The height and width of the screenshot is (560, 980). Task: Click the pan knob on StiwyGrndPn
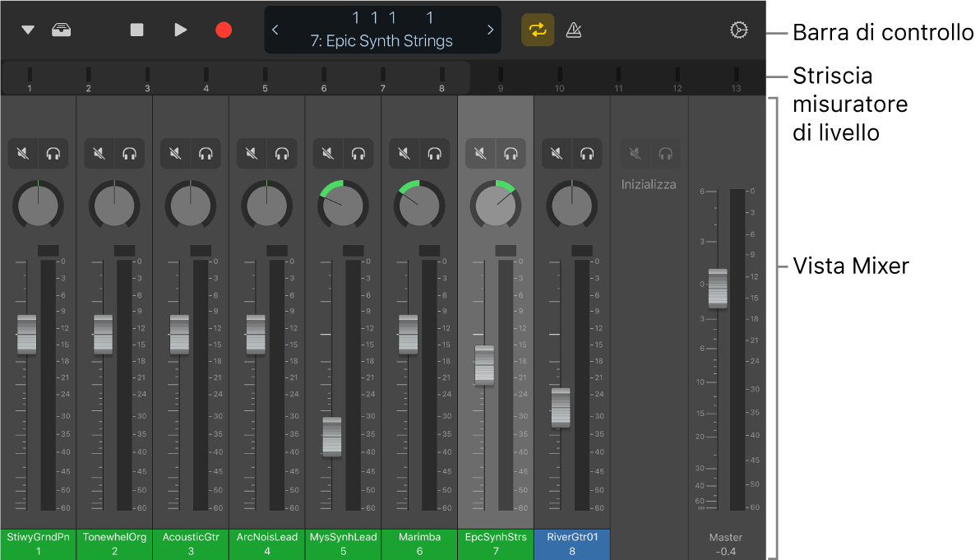(38, 206)
